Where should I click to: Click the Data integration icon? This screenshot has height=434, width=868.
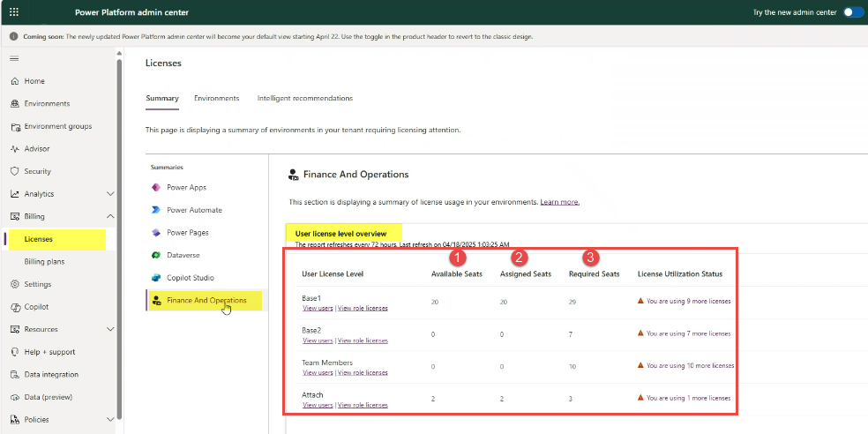tap(15, 375)
